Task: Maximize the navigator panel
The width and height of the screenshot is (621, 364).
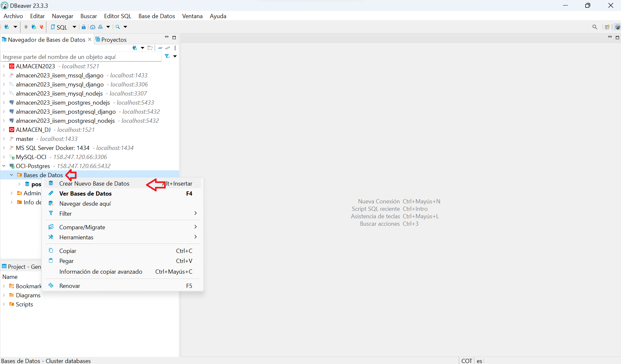Action: (174, 38)
